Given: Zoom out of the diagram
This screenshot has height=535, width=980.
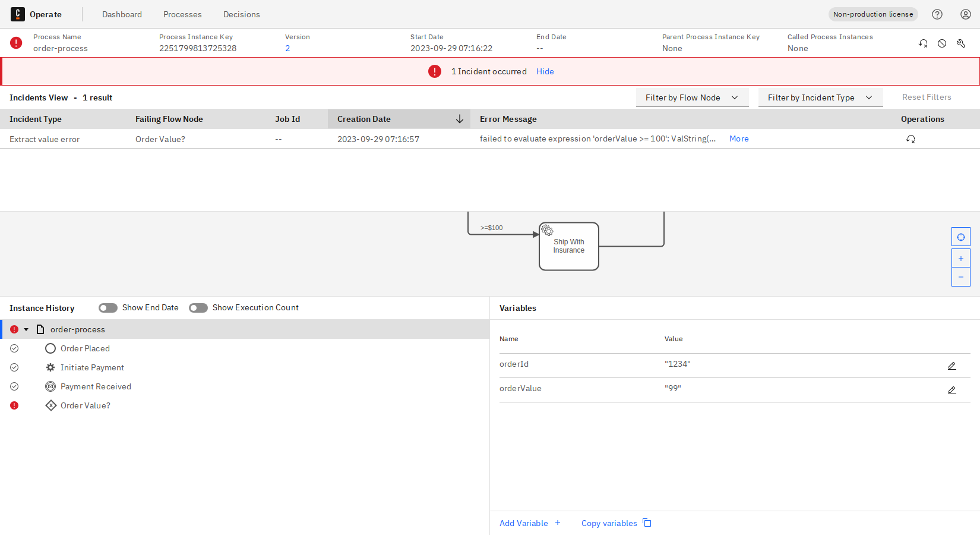Looking at the screenshot, I should [960, 276].
